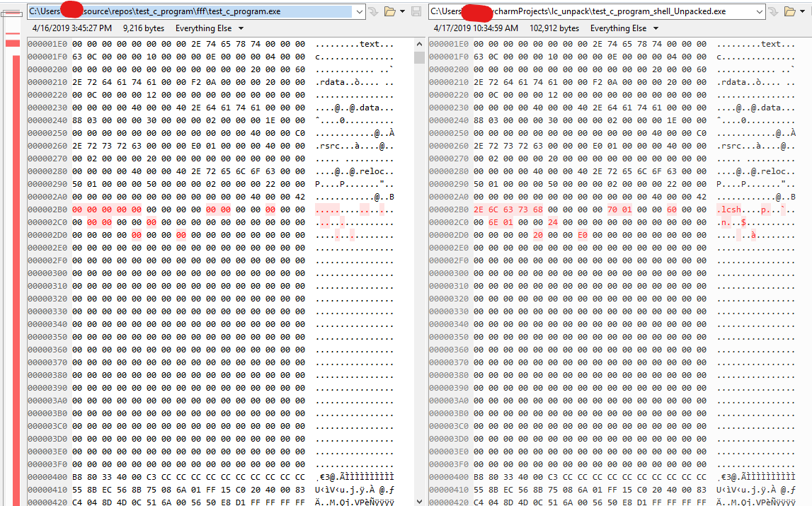Open left pane 'Everything Else' dropdown

[x=210, y=28]
